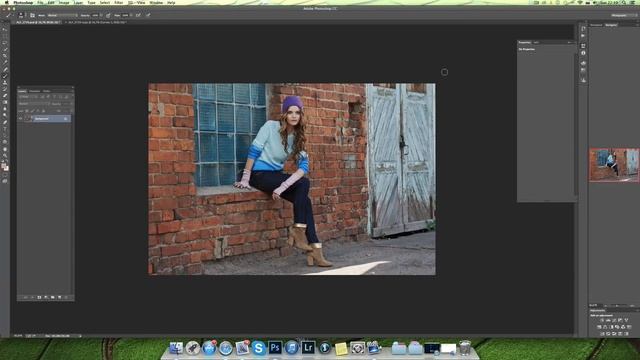Viewport: 640px width, 360px height.
Task: Open the workspace switcher dropdown
Action: click(623, 15)
